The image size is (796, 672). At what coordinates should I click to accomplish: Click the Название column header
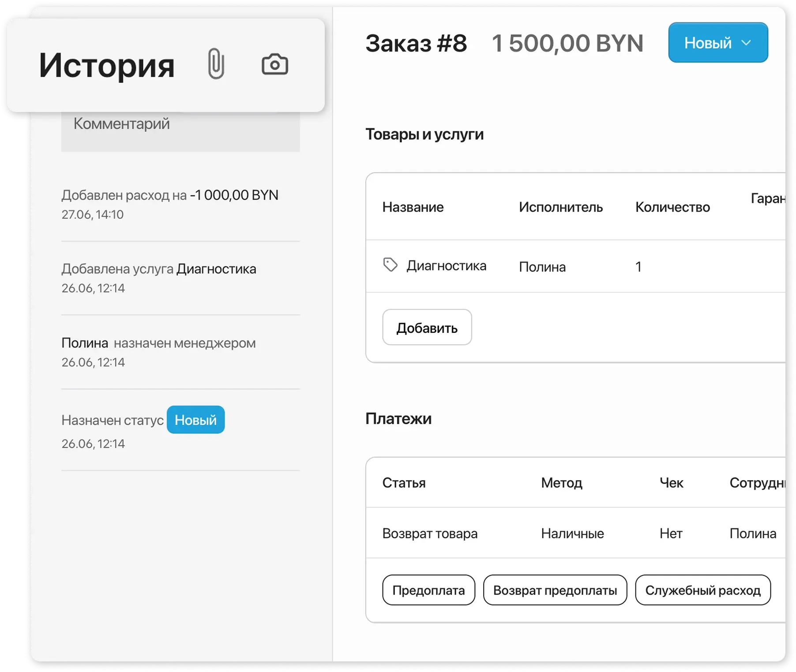[x=413, y=207]
